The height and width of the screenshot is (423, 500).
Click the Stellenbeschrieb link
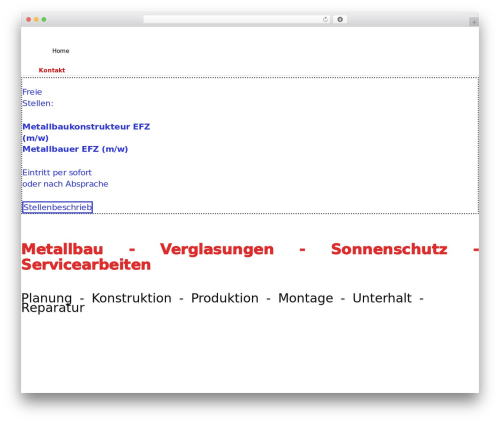click(x=57, y=207)
